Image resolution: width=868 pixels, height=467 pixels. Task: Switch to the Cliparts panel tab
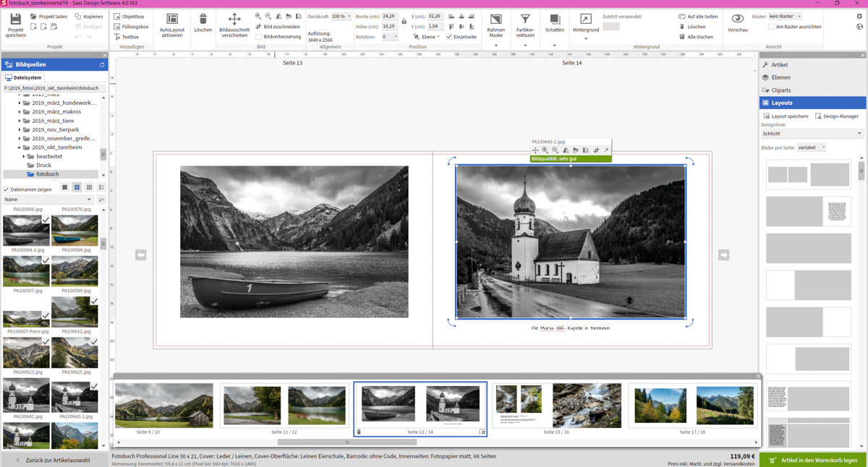tap(780, 90)
